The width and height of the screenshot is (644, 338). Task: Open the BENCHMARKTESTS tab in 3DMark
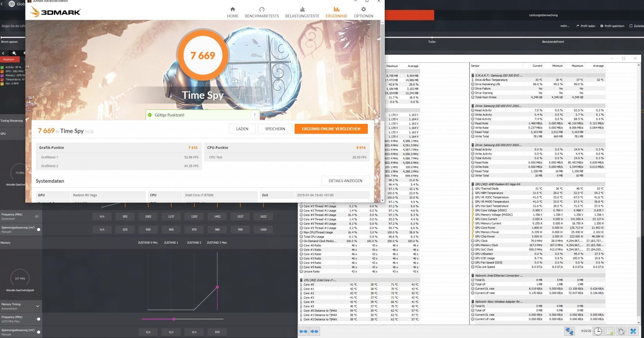[x=262, y=12]
